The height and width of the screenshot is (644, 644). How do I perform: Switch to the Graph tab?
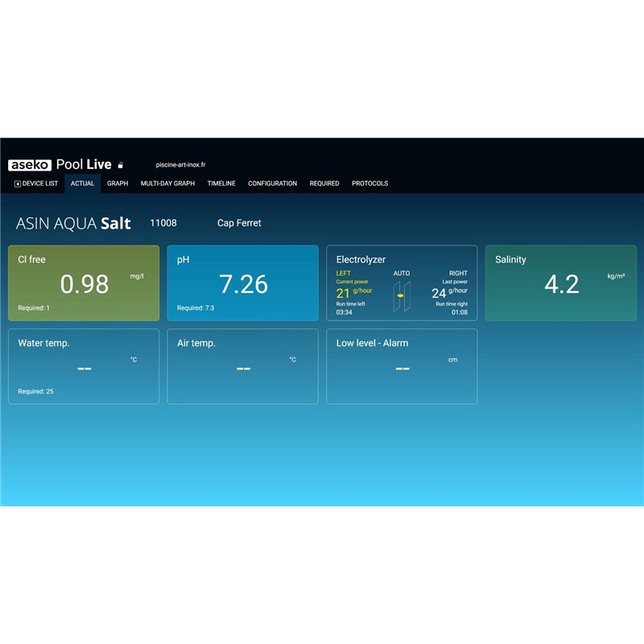pos(118,184)
